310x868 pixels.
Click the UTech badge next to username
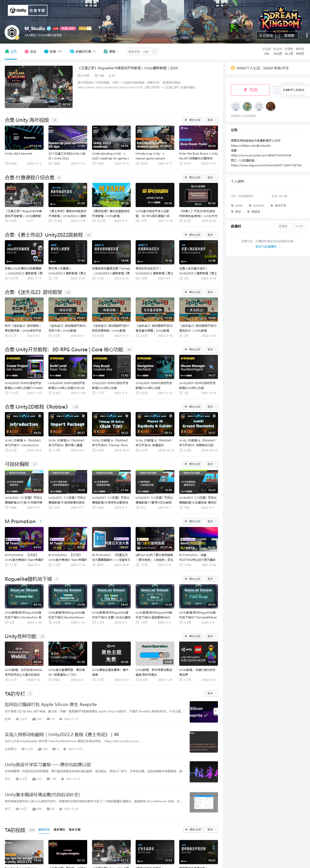(x=85, y=29)
